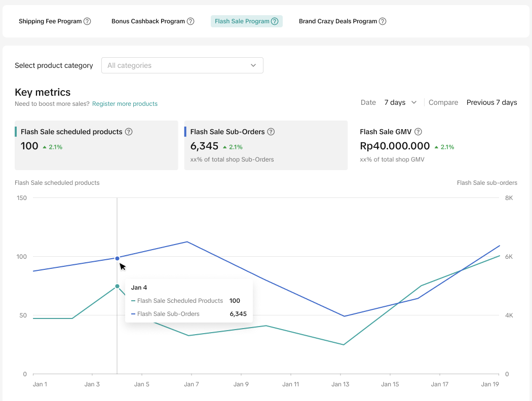This screenshot has width=532, height=401.
Task: Click the Previous 7 days compare option
Action: [x=491, y=102]
